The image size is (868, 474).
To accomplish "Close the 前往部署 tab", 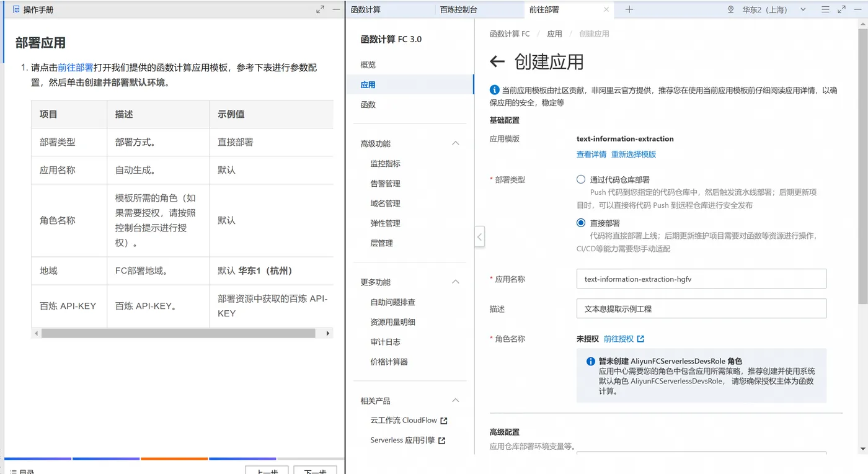I will [606, 9].
